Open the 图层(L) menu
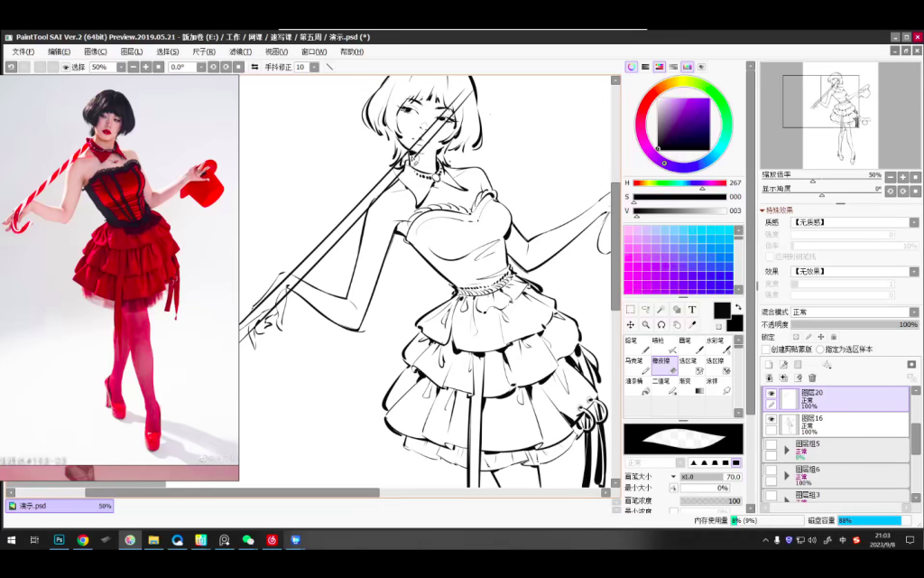Image resolution: width=924 pixels, height=578 pixels. click(x=132, y=51)
